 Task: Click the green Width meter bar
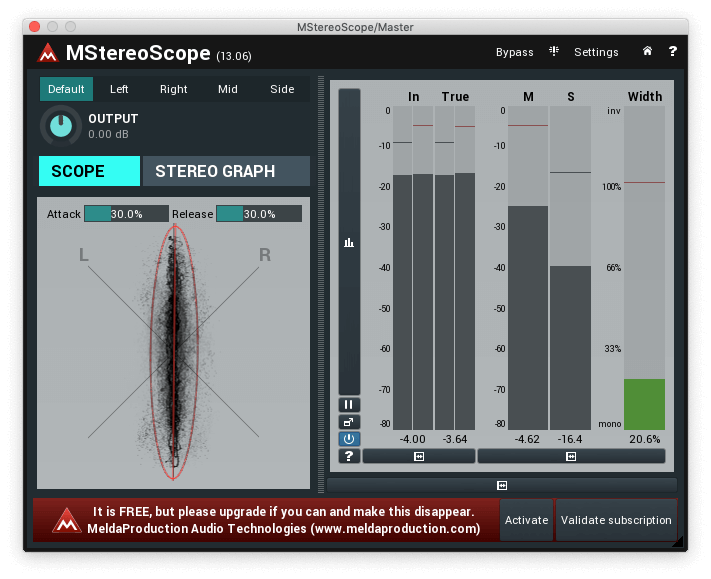644,404
